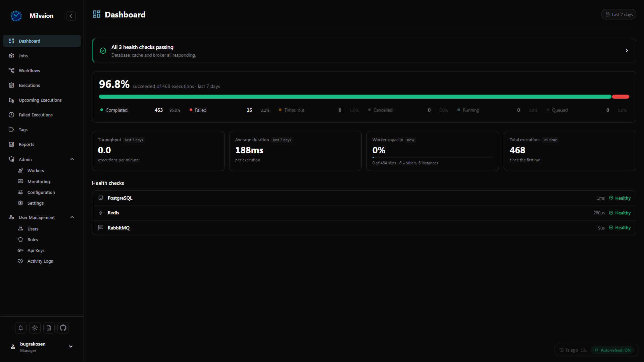Image resolution: width=644 pixels, height=362 pixels.
Task: Click the Redis lightning bolt icon
Action: 101,213
